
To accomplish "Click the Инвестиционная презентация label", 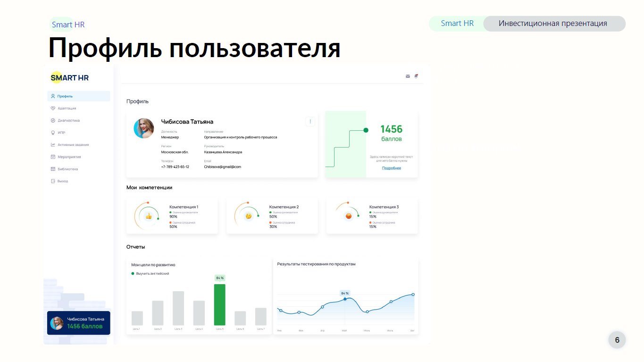I will (x=553, y=23).
